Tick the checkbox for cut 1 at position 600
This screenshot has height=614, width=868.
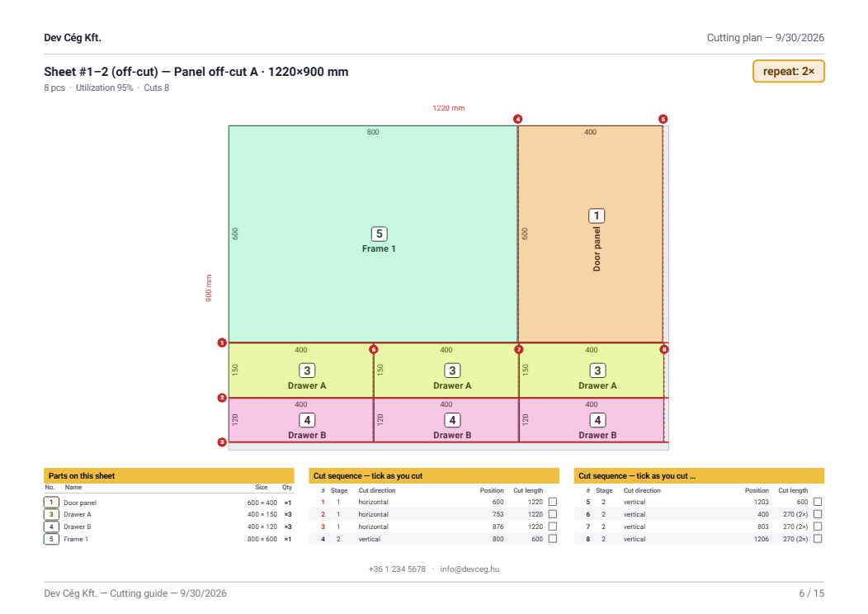tap(553, 502)
